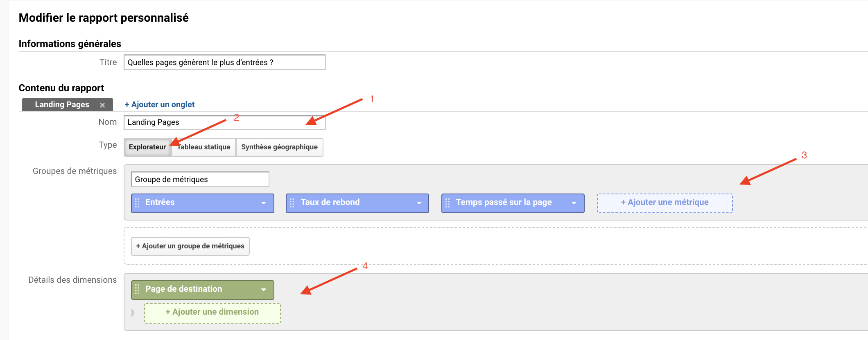
Task: Click the small arrow beside Ajouter une dimension
Action: [x=132, y=313]
